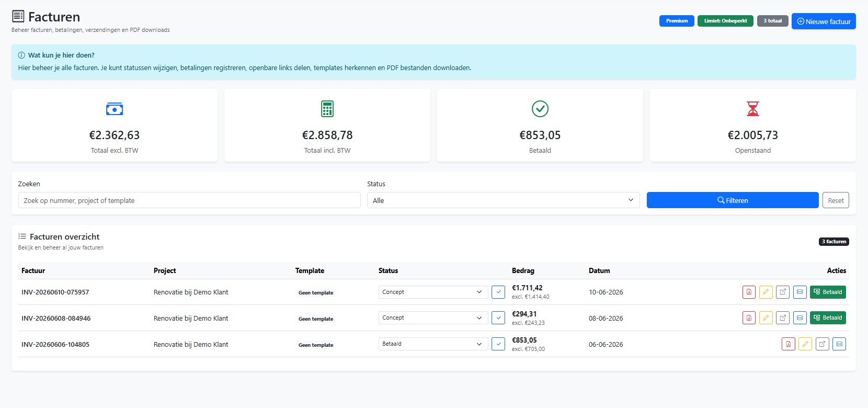The image size is (868, 408).
Task: Click the Nieuwe factuur button
Action: [824, 21]
